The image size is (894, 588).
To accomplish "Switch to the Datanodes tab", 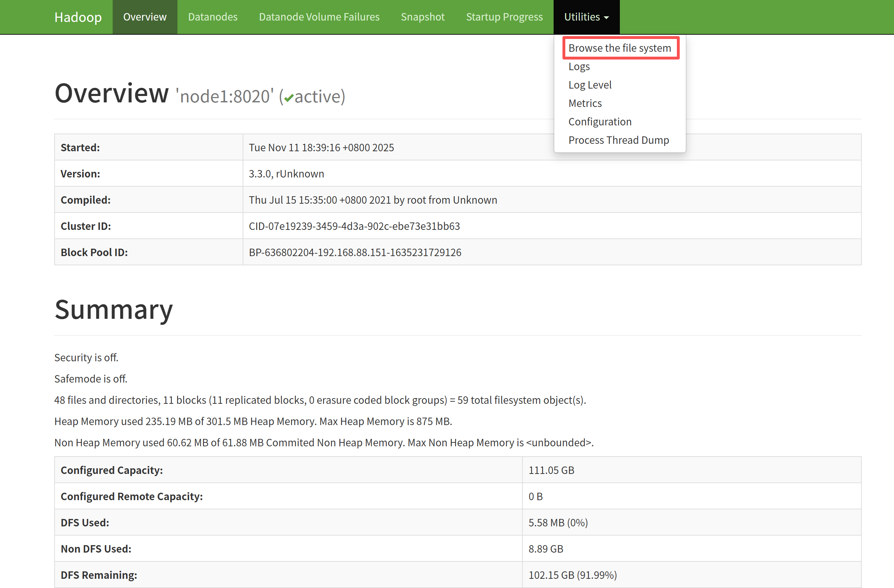I will (213, 17).
